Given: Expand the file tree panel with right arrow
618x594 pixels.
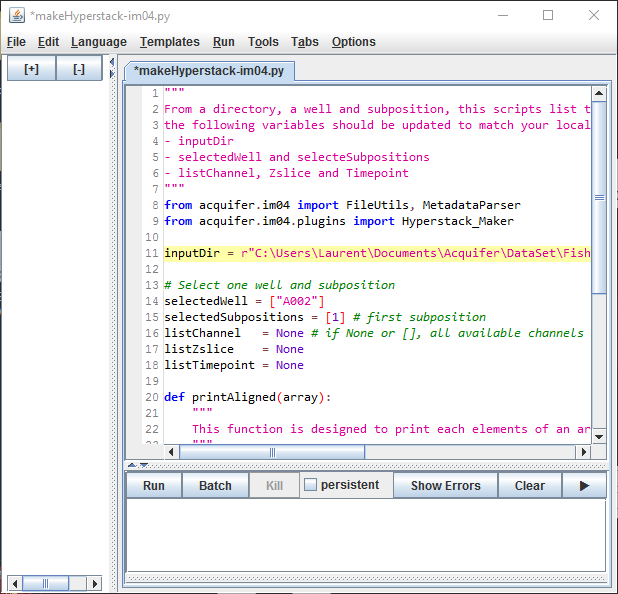Looking at the screenshot, I should coord(112,74).
